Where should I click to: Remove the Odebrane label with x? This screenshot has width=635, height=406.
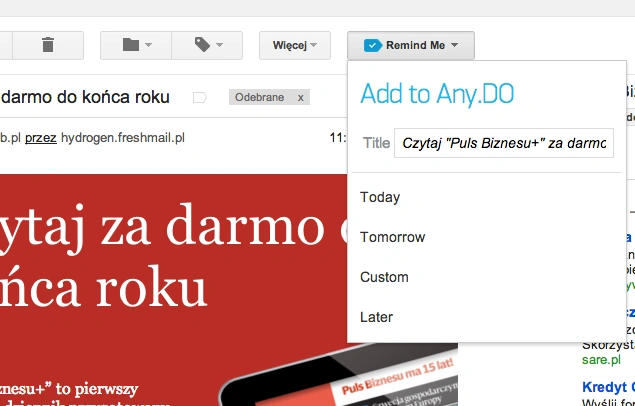point(300,98)
